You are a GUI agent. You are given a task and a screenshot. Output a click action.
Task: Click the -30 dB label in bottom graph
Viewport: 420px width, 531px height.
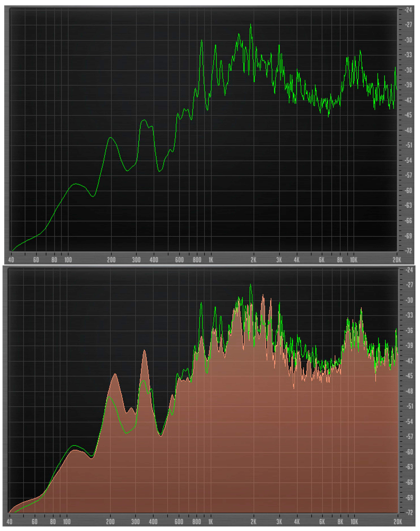click(409, 300)
